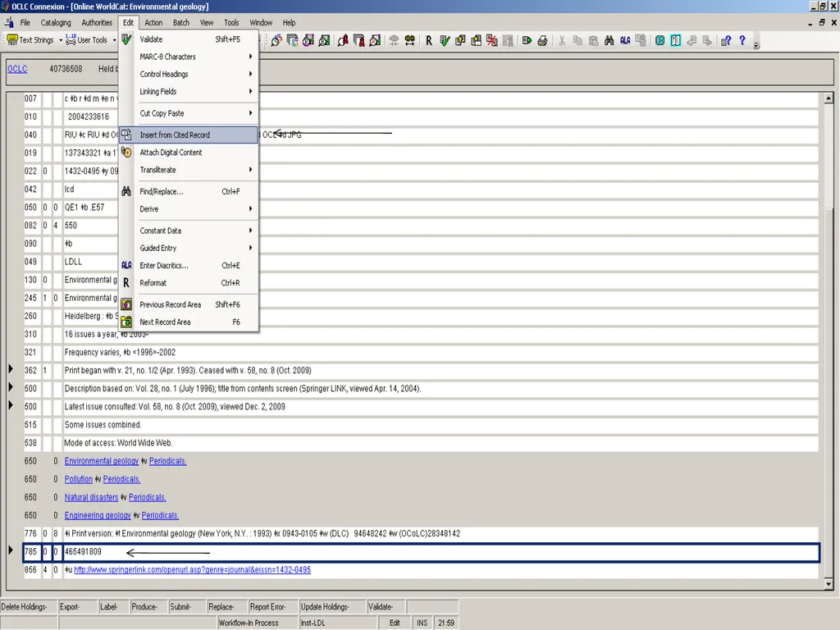The width and height of the screenshot is (840, 630).
Task: Open the Natural disasters heading link
Action: coord(91,497)
